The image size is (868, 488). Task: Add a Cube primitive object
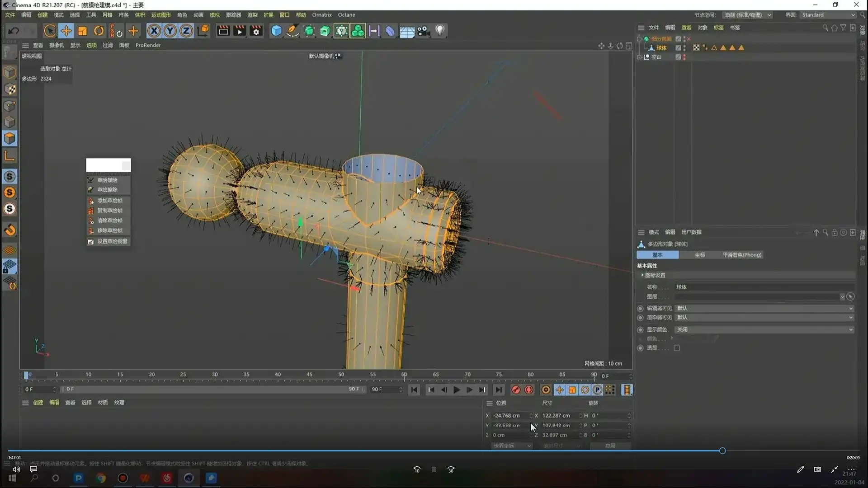pyautogui.click(x=276, y=31)
